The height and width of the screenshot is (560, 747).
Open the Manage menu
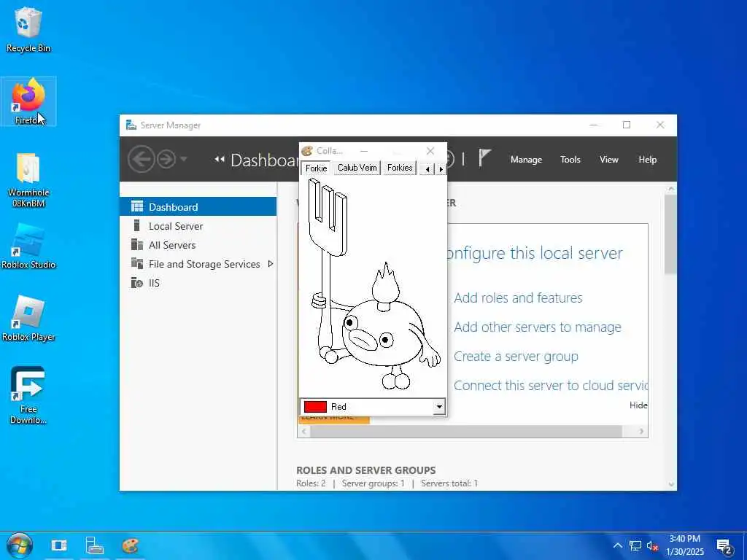point(526,160)
